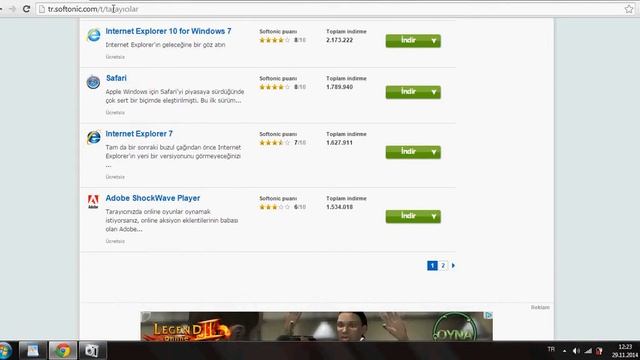Click the Safari compass icon
This screenshot has width=640, height=360.
pyautogui.click(x=93, y=82)
